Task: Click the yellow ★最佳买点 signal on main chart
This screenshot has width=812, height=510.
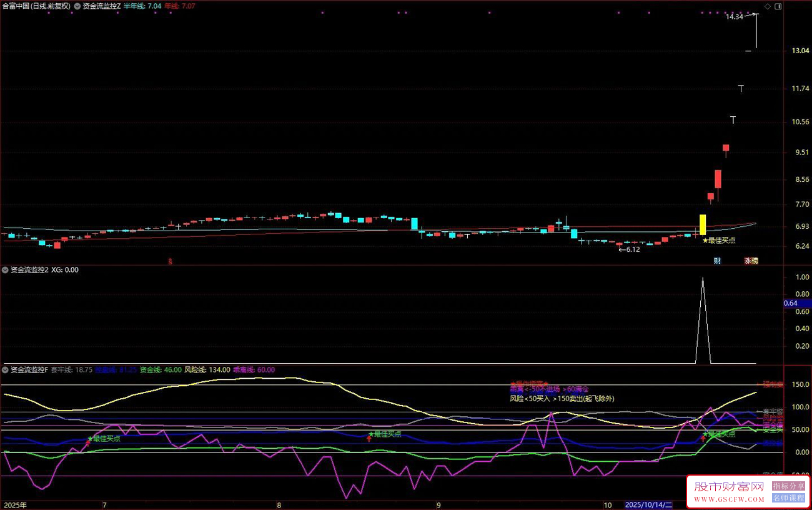Action: coord(718,240)
